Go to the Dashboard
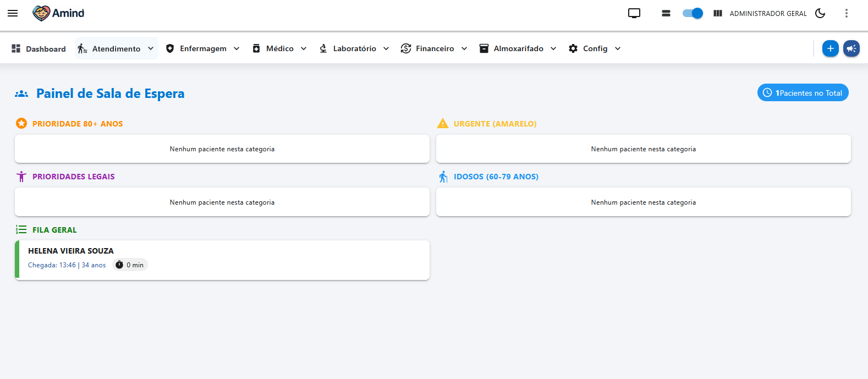868x379 pixels. coord(39,48)
